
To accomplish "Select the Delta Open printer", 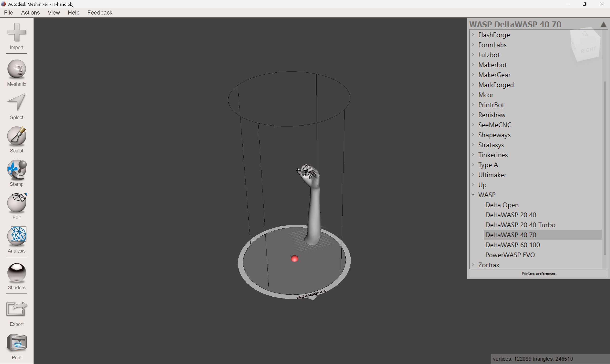I will coord(502,205).
